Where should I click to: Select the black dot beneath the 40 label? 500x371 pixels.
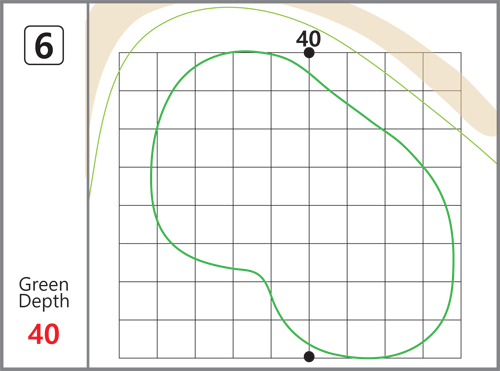pyautogui.click(x=309, y=53)
